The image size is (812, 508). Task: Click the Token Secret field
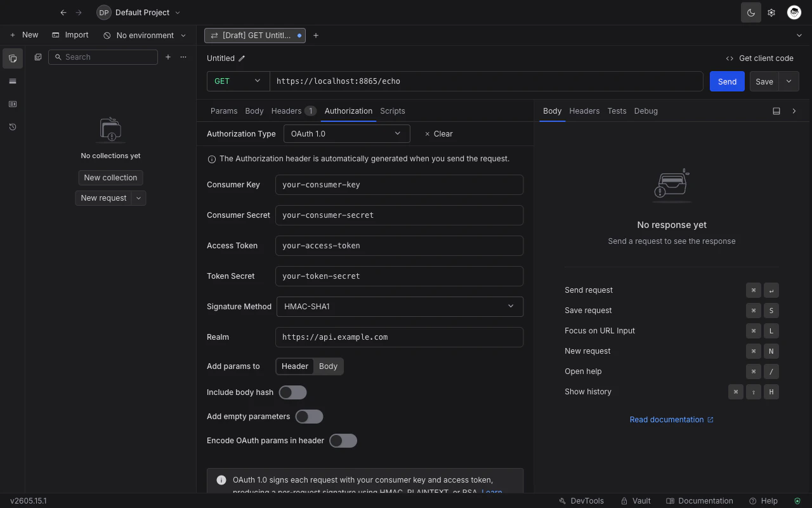click(400, 276)
